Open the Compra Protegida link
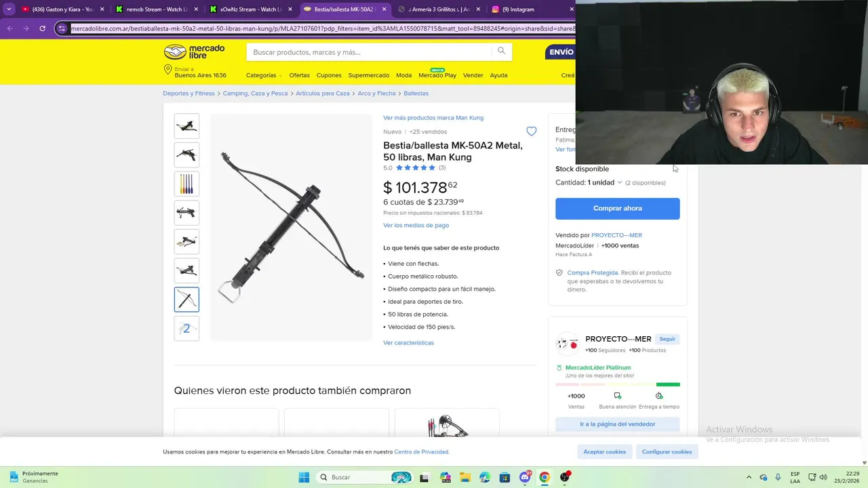Image resolution: width=868 pixels, height=488 pixels. [593, 272]
